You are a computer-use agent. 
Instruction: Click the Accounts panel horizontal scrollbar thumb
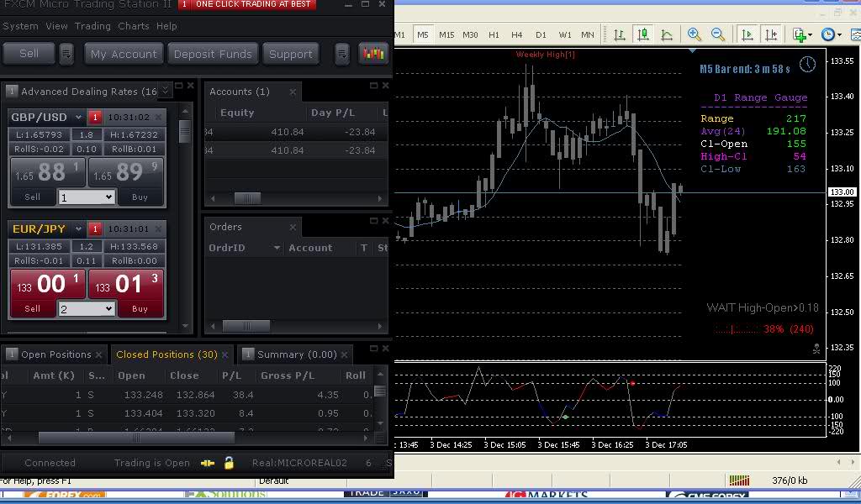[x=246, y=198]
